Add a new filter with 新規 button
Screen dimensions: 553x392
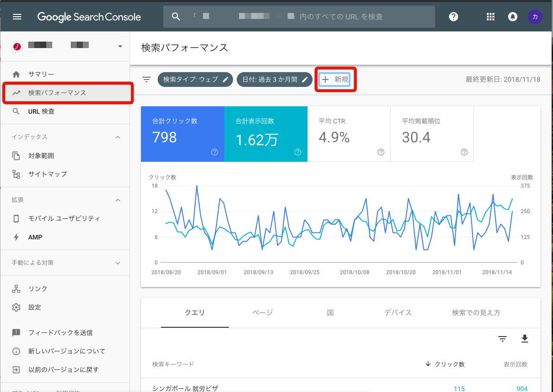pos(335,80)
